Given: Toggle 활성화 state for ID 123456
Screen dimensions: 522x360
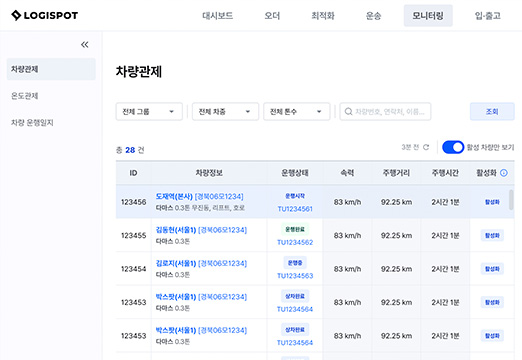Looking at the screenshot, I should coord(492,202).
